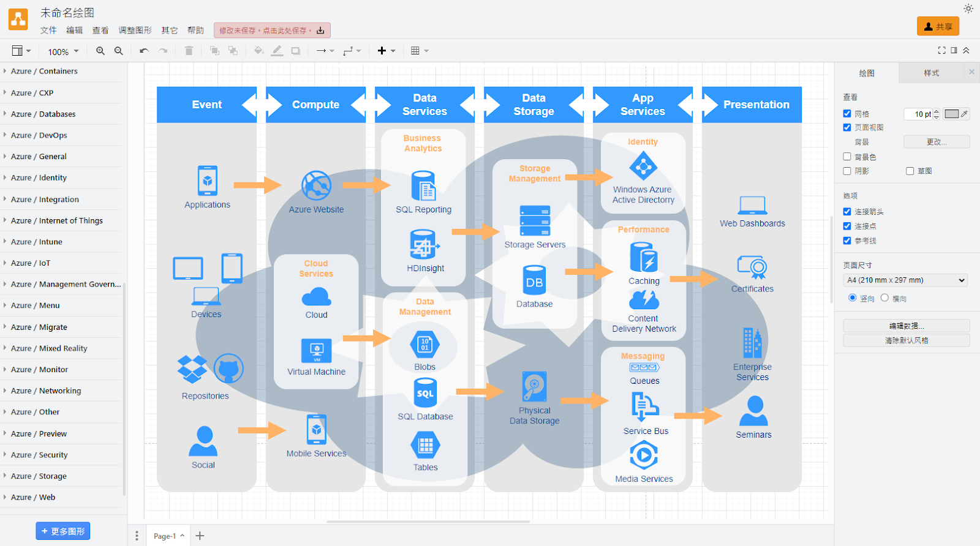Open the fill color bucket tool

pyautogui.click(x=258, y=51)
